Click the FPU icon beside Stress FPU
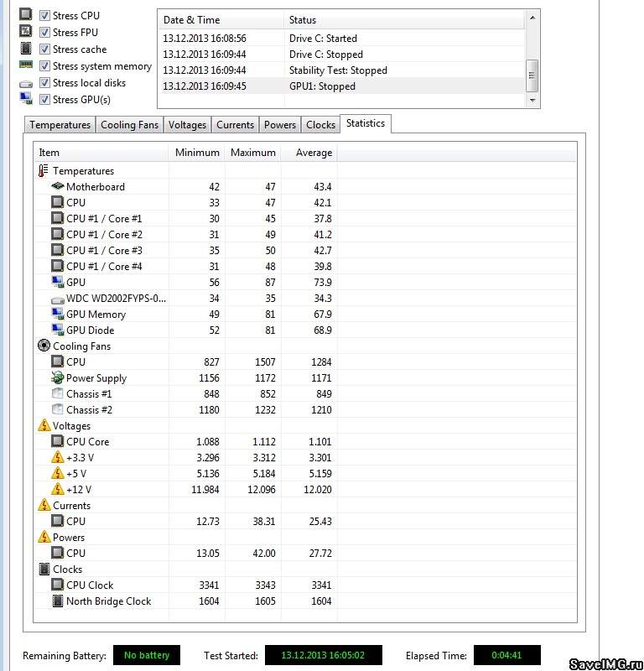This screenshot has height=671, width=644. (26, 31)
